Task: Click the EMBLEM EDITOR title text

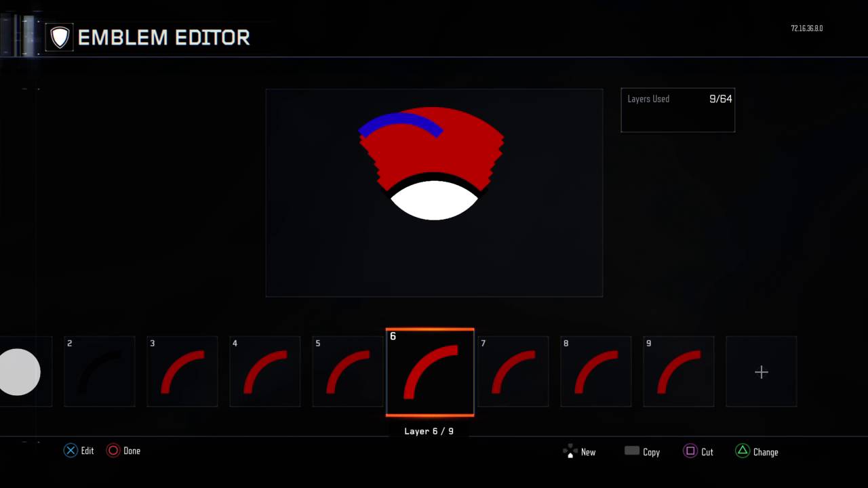Action: [163, 38]
